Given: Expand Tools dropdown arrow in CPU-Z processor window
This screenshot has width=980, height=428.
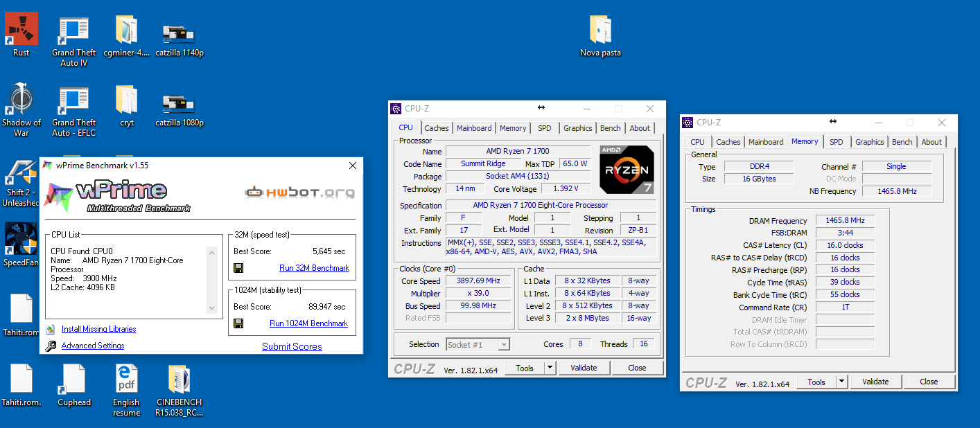Looking at the screenshot, I should coord(550,368).
